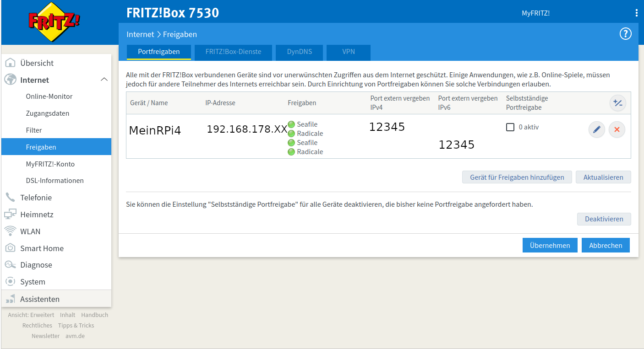Open the Handbuch footer link
644x349 pixels.
click(94, 315)
